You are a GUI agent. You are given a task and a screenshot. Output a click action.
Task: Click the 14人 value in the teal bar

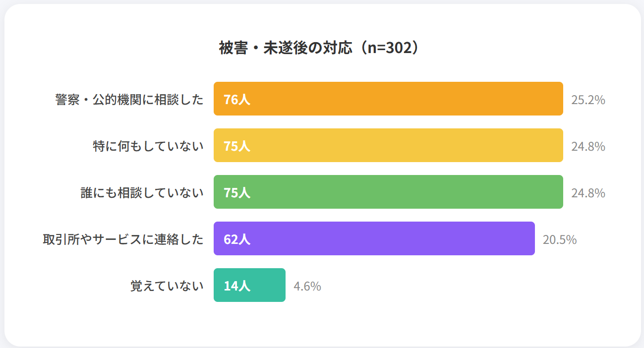click(237, 286)
